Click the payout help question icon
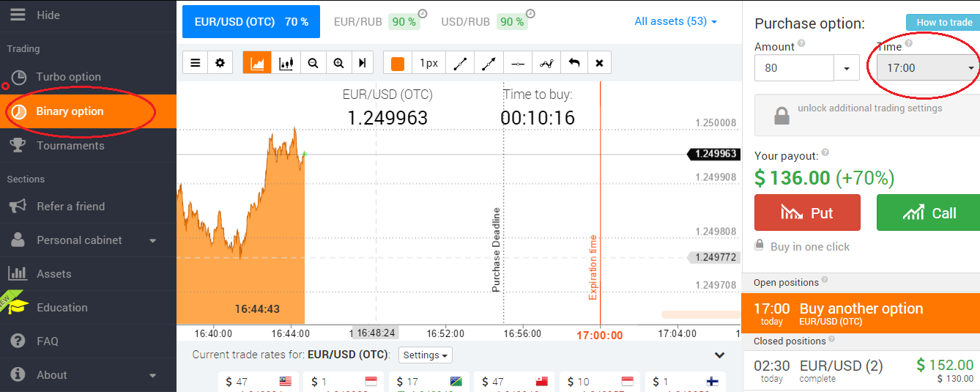The width and height of the screenshot is (980, 392). coord(825,152)
